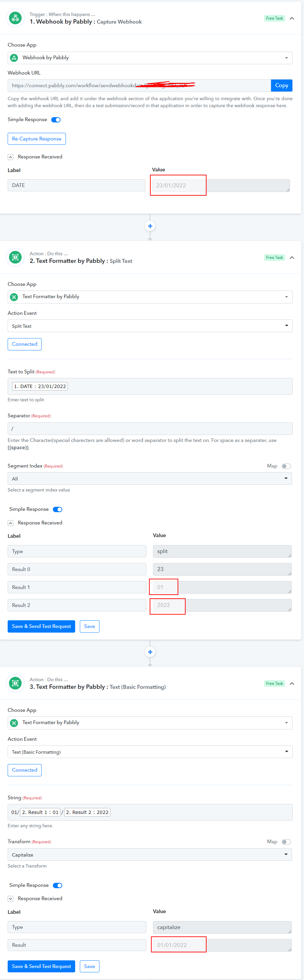Click Save & Send Test Request in step 2
The image size is (304, 980).
tap(42, 626)
